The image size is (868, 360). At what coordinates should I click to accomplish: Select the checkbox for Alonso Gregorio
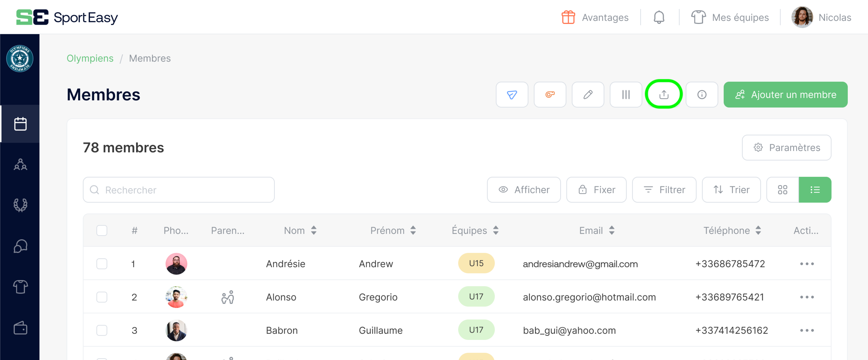102,297
